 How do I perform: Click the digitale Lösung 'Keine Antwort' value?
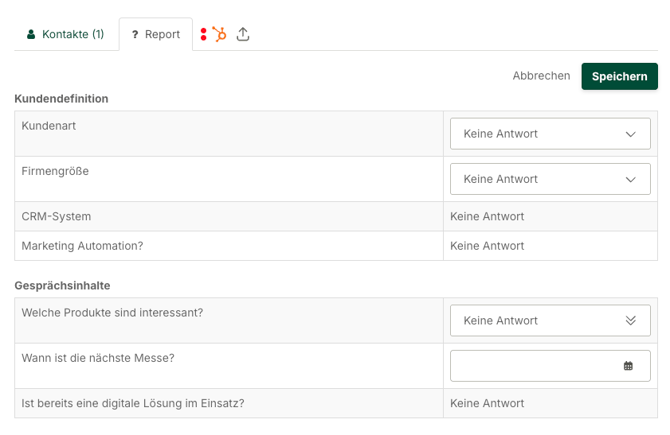487,403
